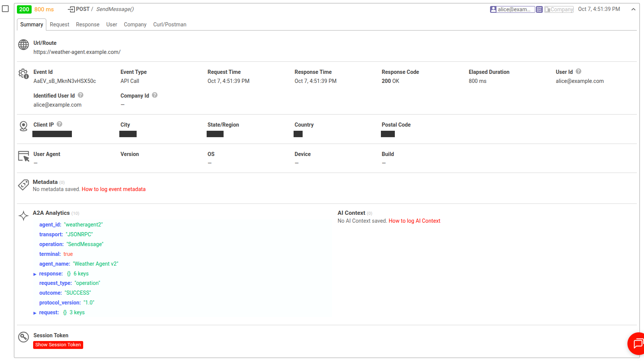Open the chat support bubble icon

pos(638,343)
